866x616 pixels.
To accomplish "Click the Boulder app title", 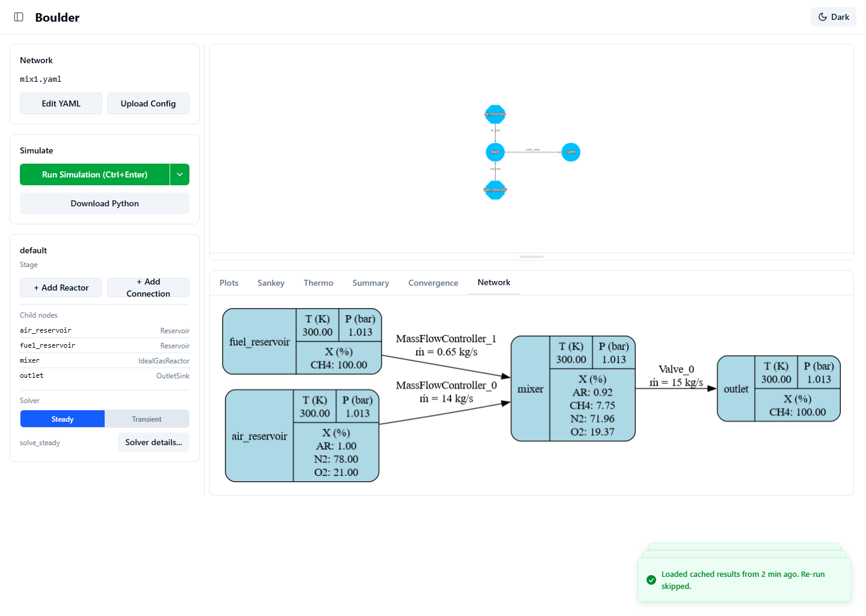I will point(57,17).
